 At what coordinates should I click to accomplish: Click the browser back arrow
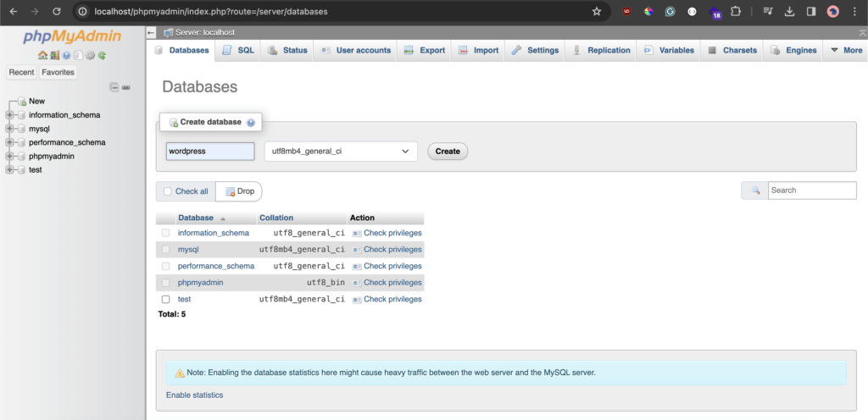pyautogui.click(x=14, y=11)
